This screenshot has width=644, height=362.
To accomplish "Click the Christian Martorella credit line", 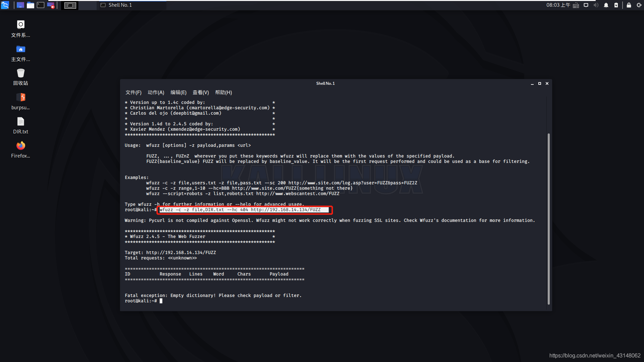I will (200, 108).
